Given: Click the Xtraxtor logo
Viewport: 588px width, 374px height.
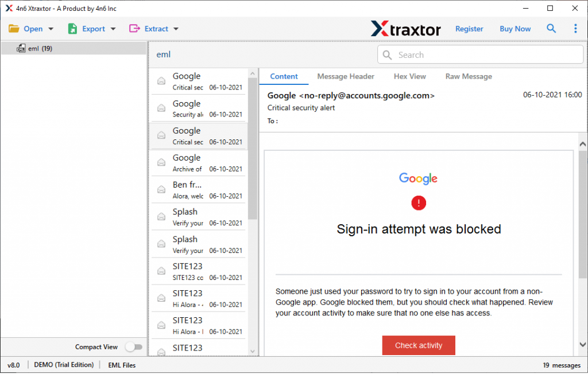Looking at the screenshot, I should pyautogui.click(x=406, y=28).
